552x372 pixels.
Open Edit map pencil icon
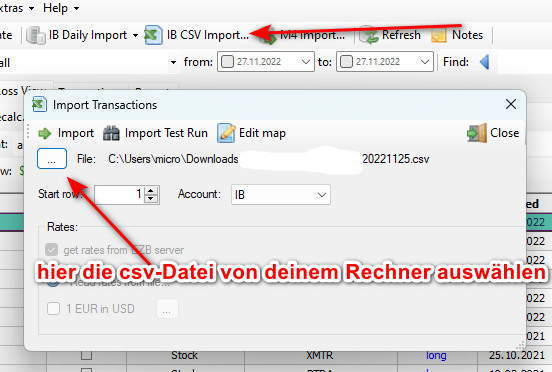(226, 133)
